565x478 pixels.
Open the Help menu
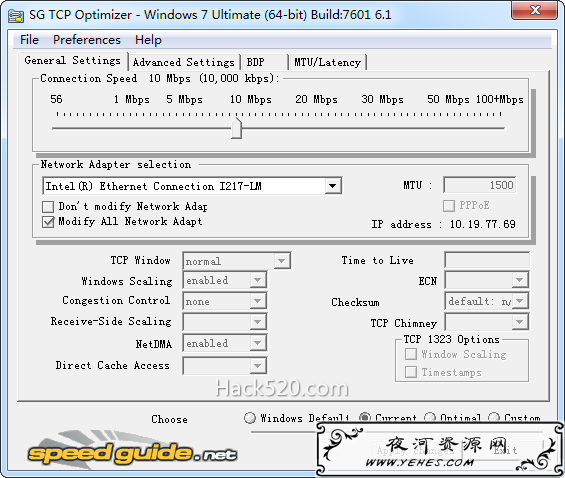(x=148, y=40)
